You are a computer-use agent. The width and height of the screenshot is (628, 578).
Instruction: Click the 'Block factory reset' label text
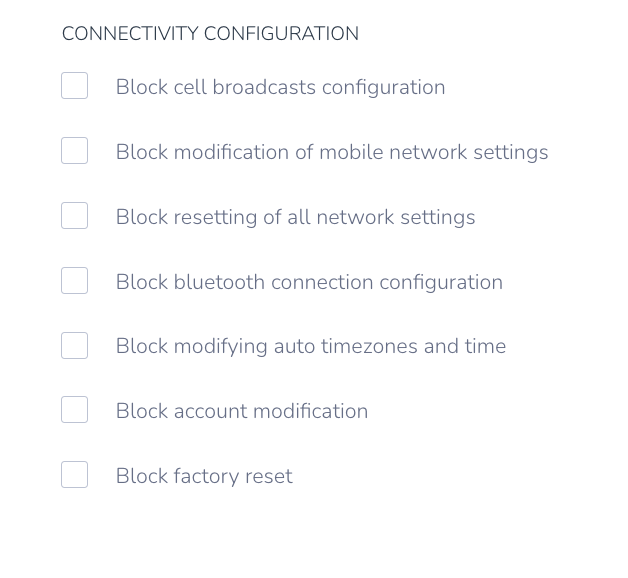[204, 476]
